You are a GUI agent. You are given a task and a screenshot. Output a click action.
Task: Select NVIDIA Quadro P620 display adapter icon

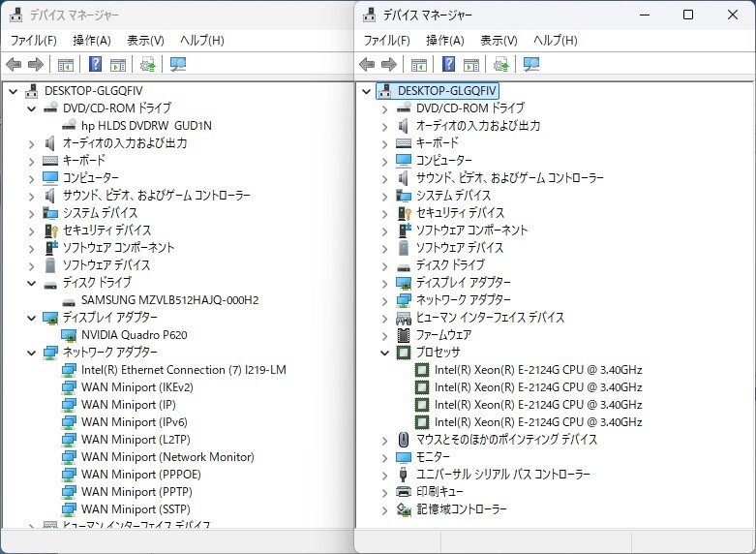(69, 335)
